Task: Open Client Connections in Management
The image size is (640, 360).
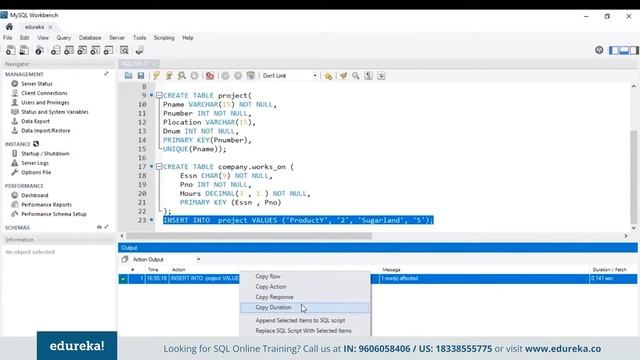Action: [44, 93]
